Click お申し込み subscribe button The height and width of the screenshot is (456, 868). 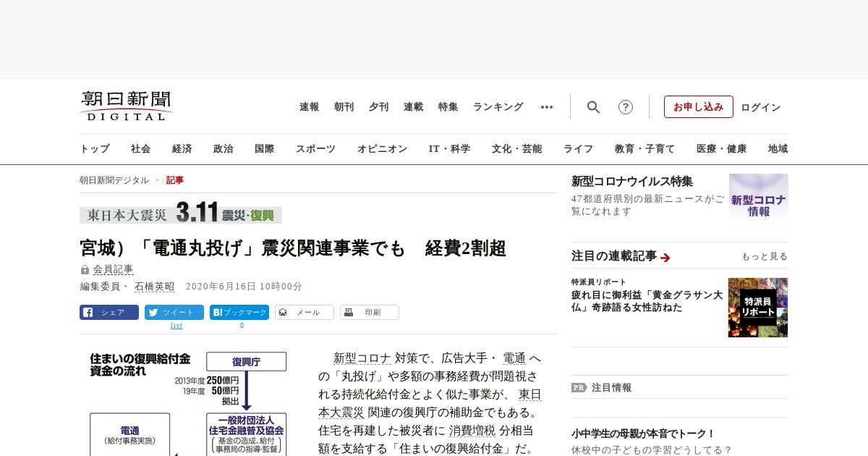[699, 107]
